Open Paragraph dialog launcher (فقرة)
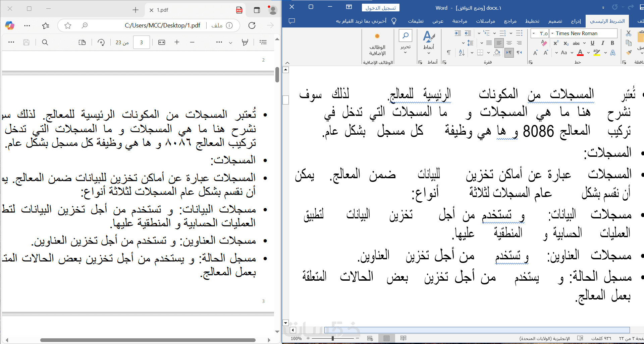Viewport: 644px width, 344px height. coord(444,62)
